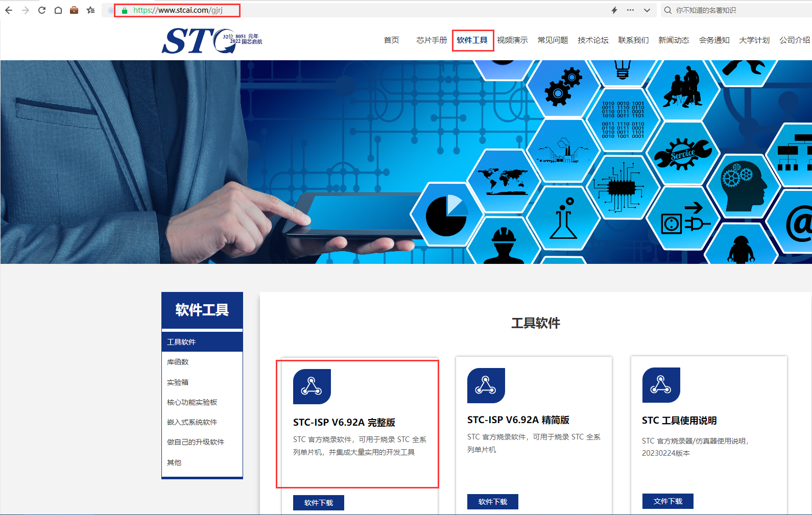Reload the current page
812x515 pixels.
click(42, 10)
